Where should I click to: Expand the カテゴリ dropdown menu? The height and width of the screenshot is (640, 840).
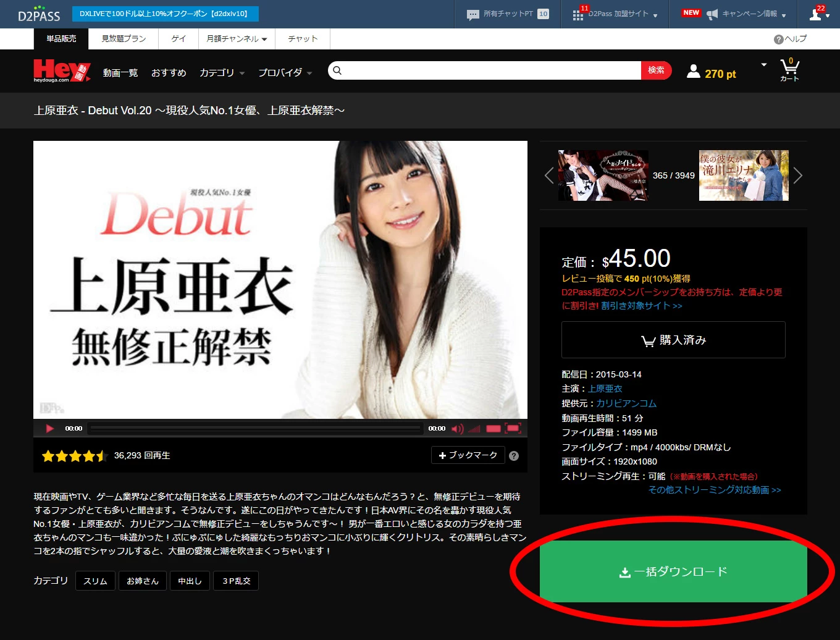click(222, 73)
